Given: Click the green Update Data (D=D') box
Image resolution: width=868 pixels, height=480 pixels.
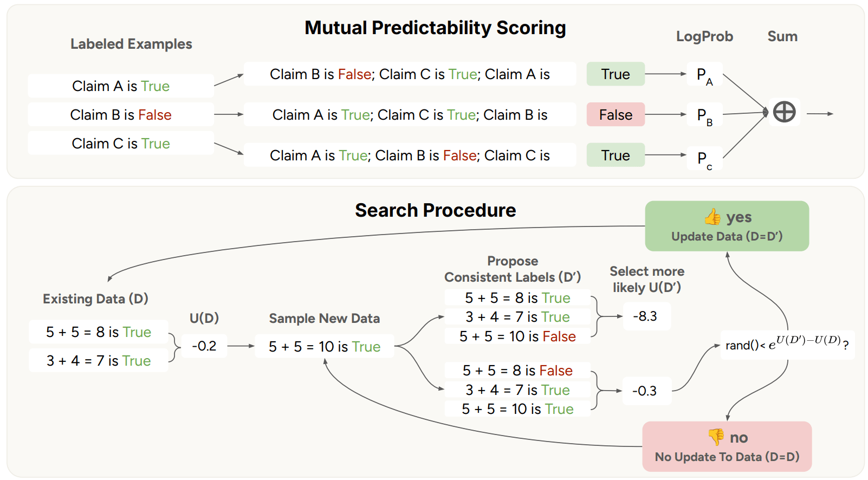Looking at the screenshot, I should [727, 226].
